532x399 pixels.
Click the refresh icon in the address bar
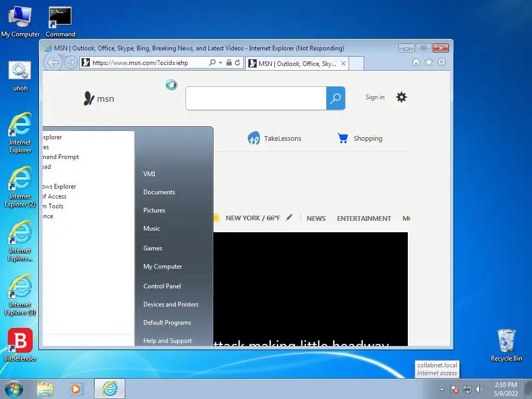click(x=237, y=62)
